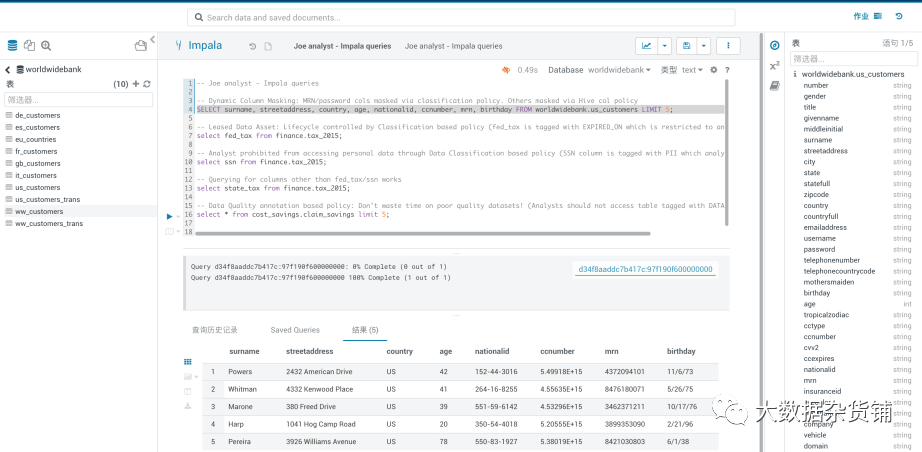This screenshot has width=922, height=452.
Task: Download the query results
Action: tap(188, 406)
